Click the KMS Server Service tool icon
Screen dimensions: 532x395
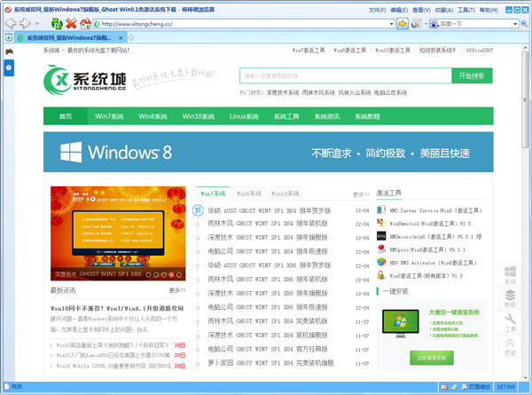(381, 209)
